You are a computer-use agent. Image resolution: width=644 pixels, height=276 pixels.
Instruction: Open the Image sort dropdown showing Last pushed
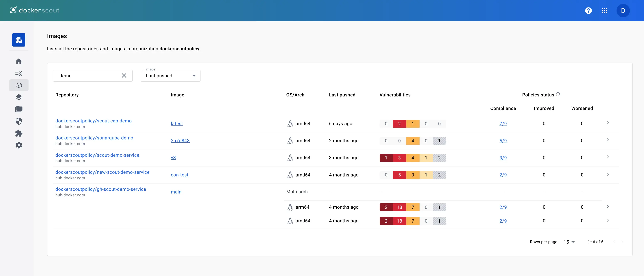click(x=170, y=75)
